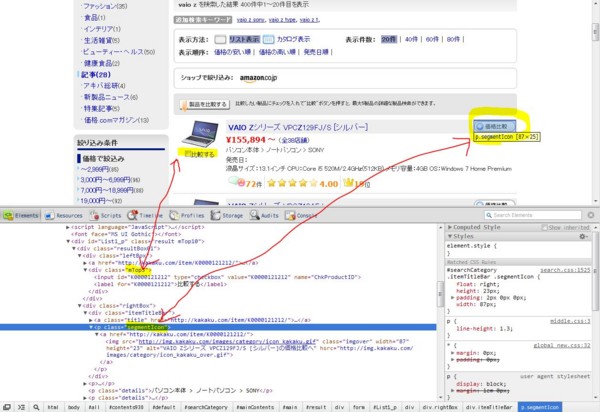Image resolution: width=600 pixels, height=412 pixels.
Task: Collapse the p class segmentIcon node
Action: click(91, 327)
